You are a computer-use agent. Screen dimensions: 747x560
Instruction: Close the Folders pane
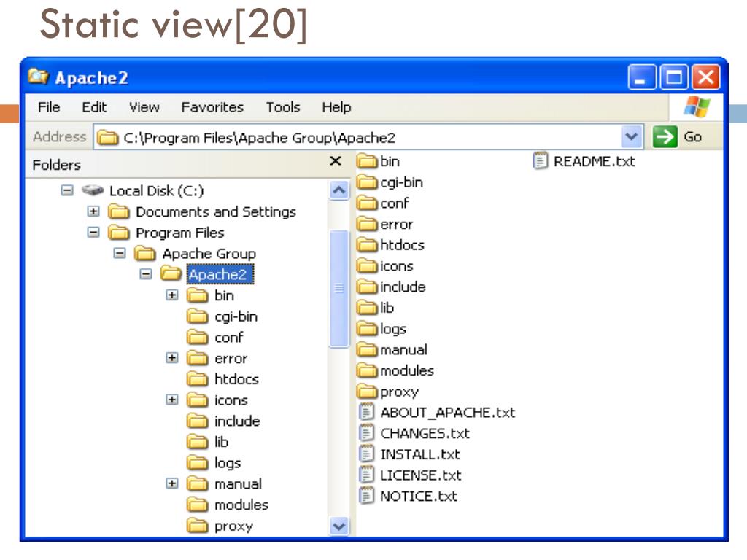click(336, 161)
